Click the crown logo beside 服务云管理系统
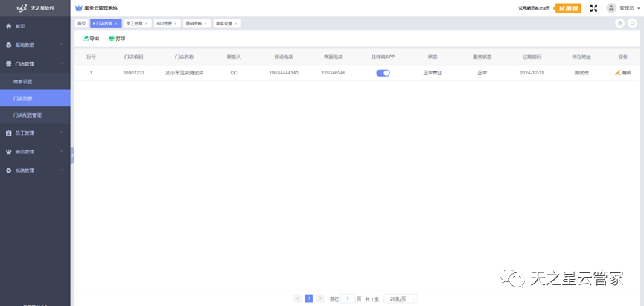 79,7
